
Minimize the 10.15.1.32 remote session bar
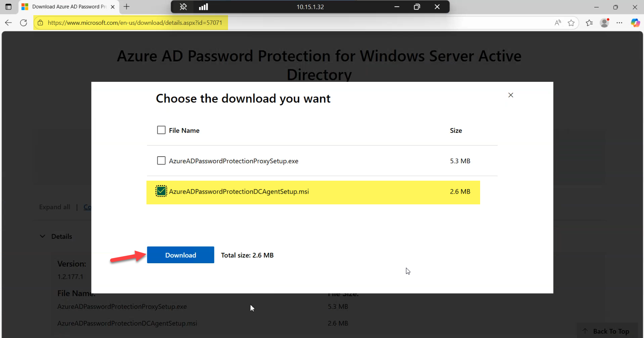tap(397, 7)
